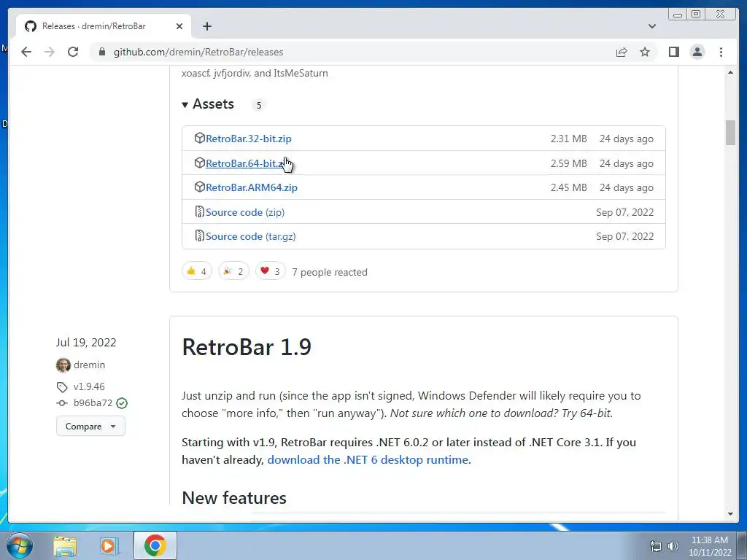The image size is (747, 560).
Task: Download Source code (zip)
Action: pos(245,212)
